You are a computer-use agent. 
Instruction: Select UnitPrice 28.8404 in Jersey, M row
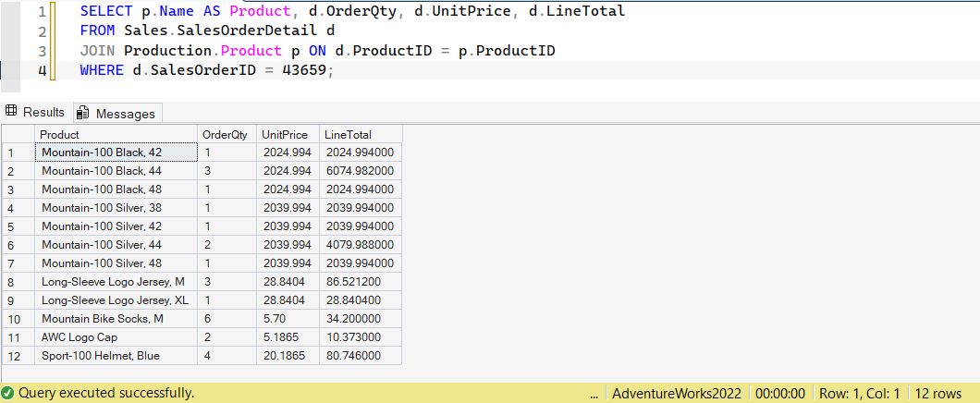point(288,282)
